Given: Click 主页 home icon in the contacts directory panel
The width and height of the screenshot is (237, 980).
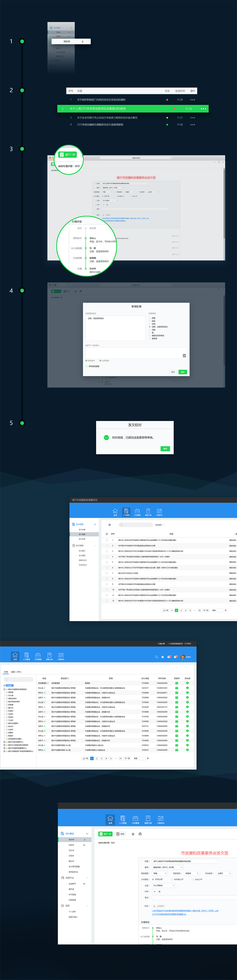Looking at the screenshot, I should pos(15,656).
